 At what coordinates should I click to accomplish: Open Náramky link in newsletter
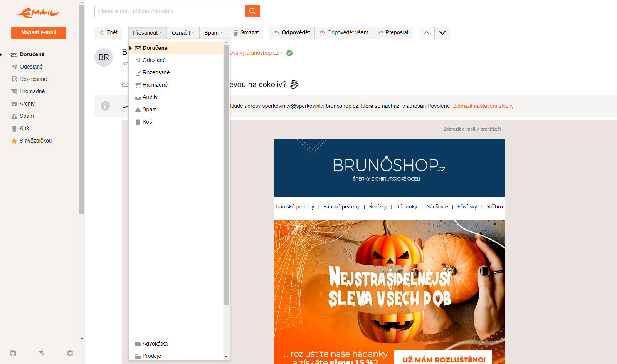point(407,207)
